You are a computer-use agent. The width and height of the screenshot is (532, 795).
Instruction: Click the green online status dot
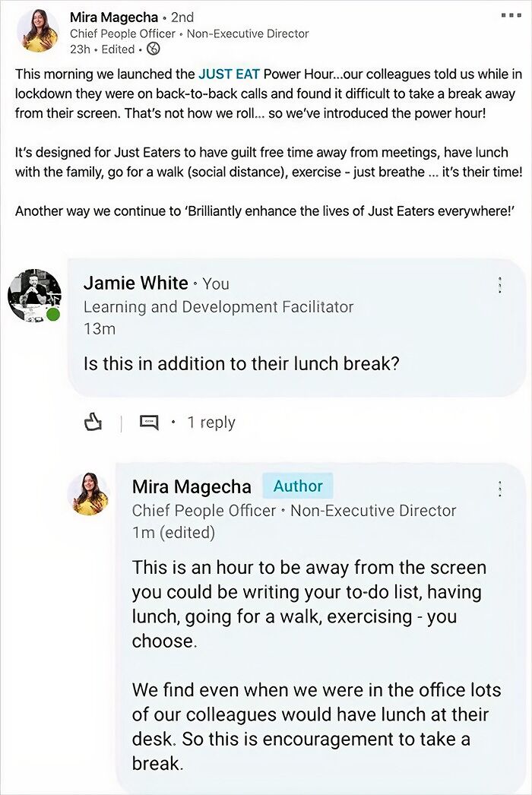coord(52,315)
